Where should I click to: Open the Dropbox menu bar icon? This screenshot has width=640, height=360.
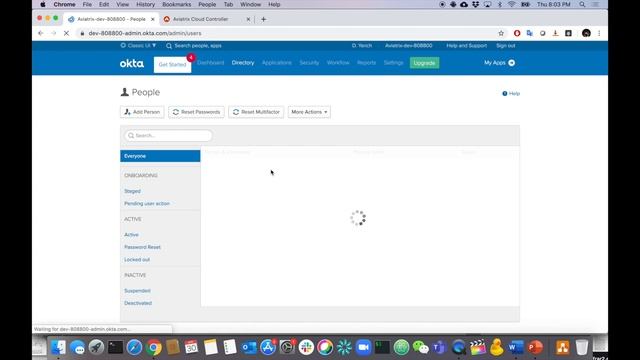point(476,4)
